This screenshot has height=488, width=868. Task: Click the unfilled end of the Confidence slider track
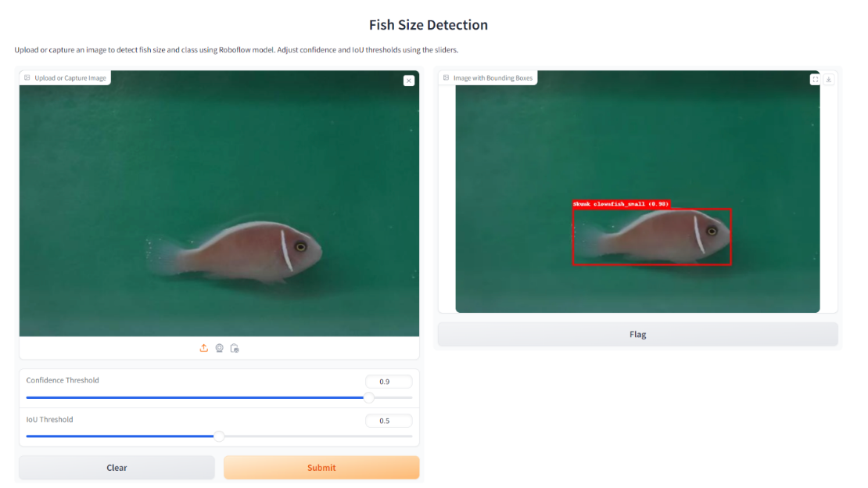coord(395,397)
